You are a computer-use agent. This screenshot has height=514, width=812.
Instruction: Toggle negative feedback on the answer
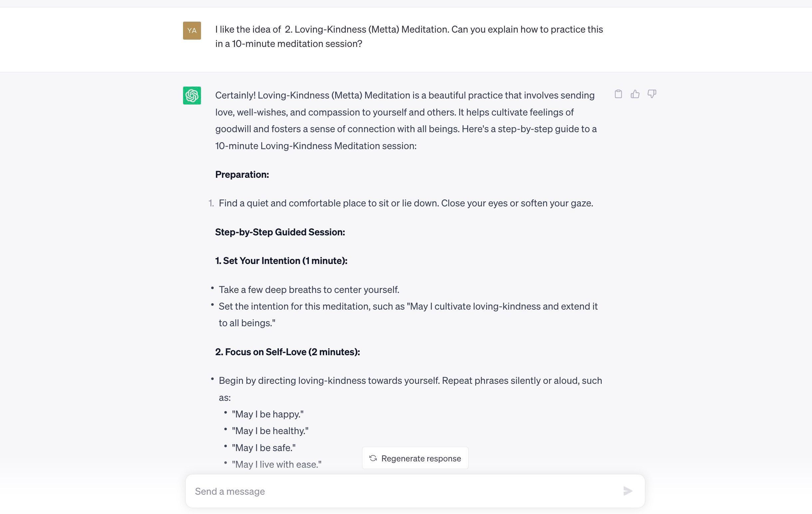pos(652,95)
